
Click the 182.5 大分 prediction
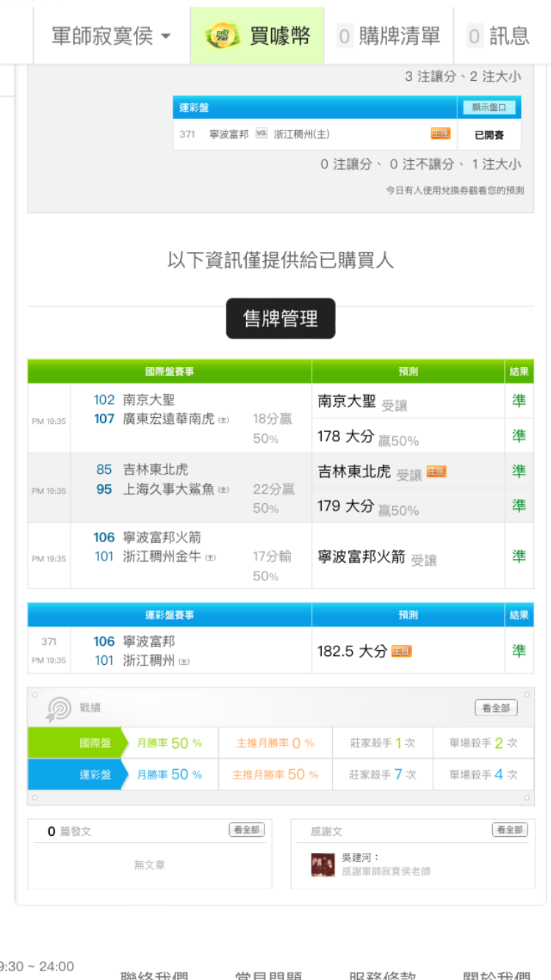pyautogui.click(x=352, y=651)
